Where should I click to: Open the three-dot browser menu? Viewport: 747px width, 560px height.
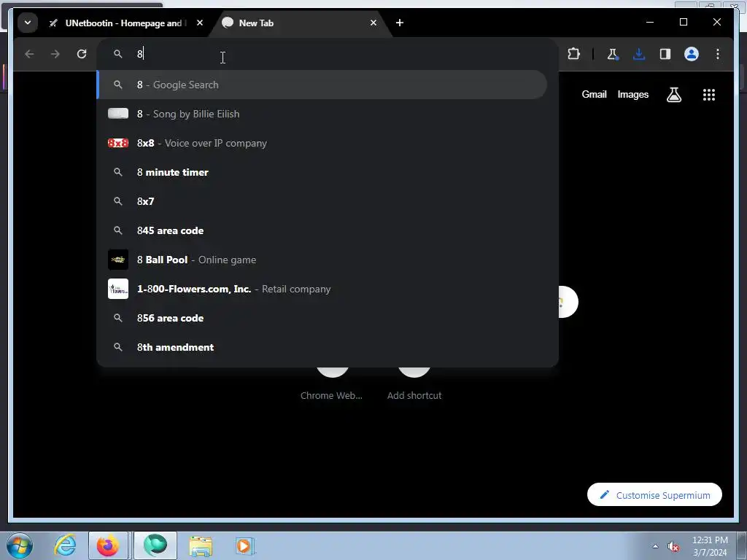point(718,54)
